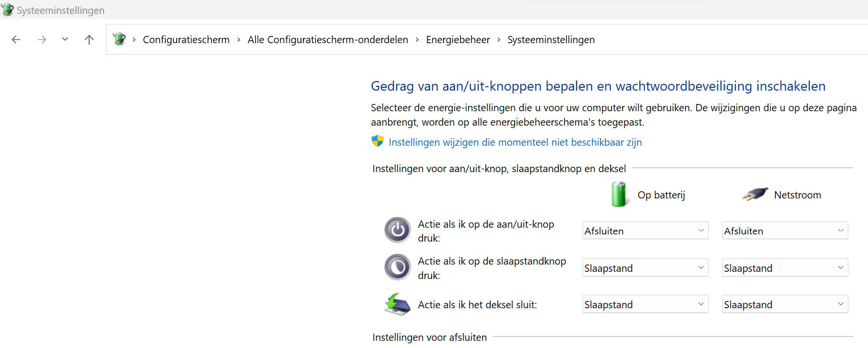This screenshot has width=868, height=348.
Task: Go up one level with Up arrow
Action: [89, 40]
